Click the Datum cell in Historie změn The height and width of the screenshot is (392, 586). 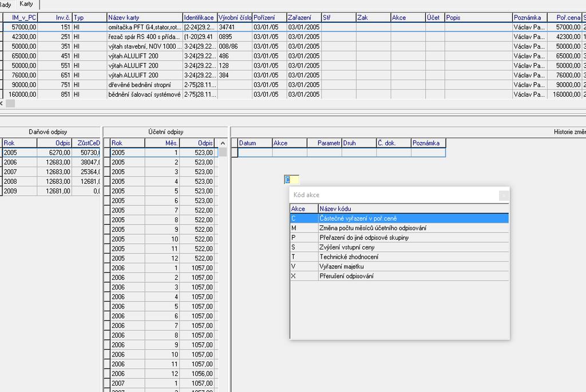click(255, 152)
